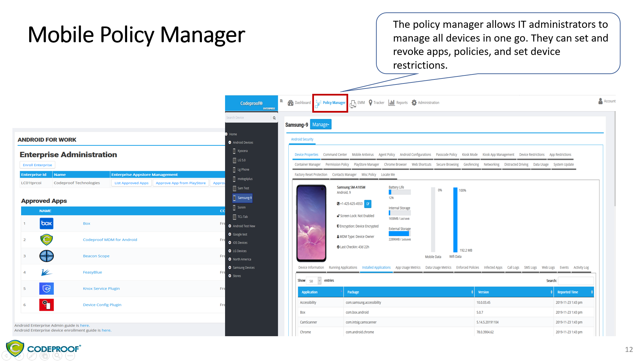Click the Search Device magnifier icon
Viewport: 644px width, 362px height.
tap(274, 118)
